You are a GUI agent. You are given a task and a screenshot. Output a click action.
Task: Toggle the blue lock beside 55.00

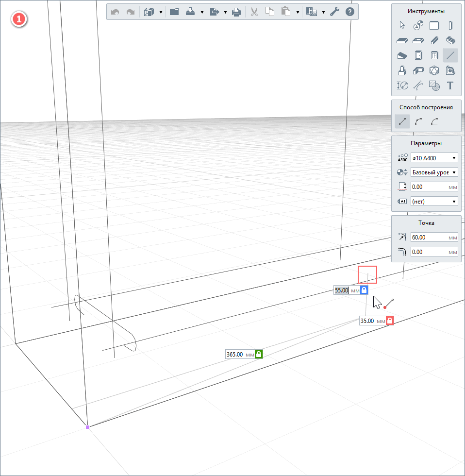pos(364,290)
